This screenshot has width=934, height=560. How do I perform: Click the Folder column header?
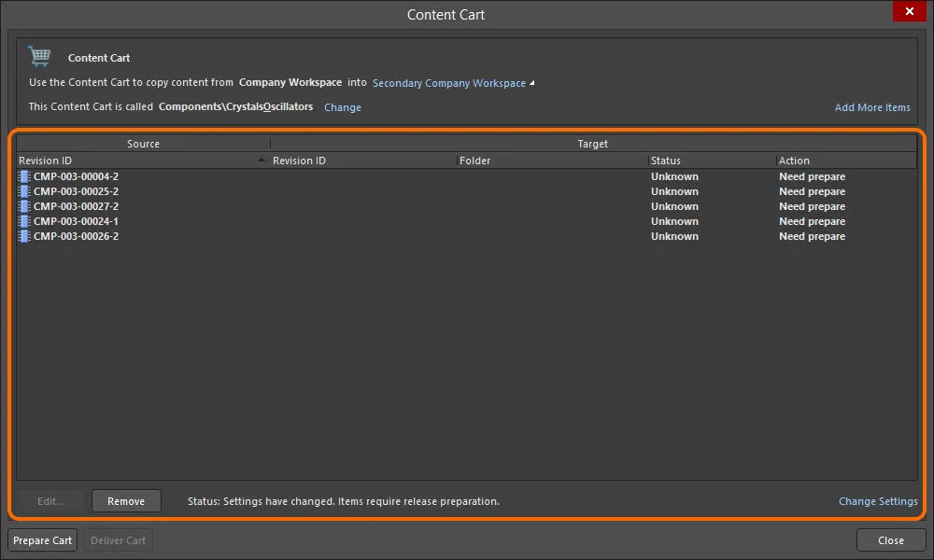click(553, 161)
